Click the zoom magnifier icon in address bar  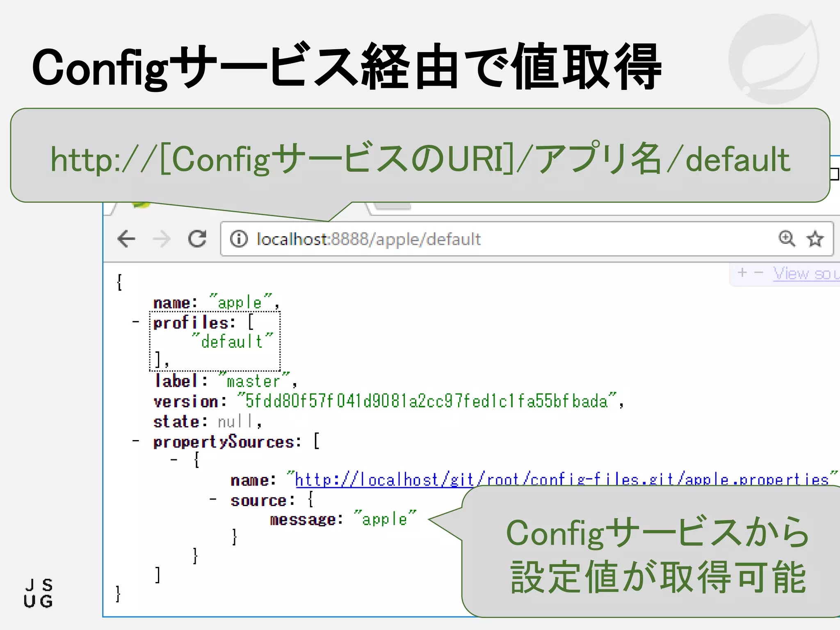[787, 238]
